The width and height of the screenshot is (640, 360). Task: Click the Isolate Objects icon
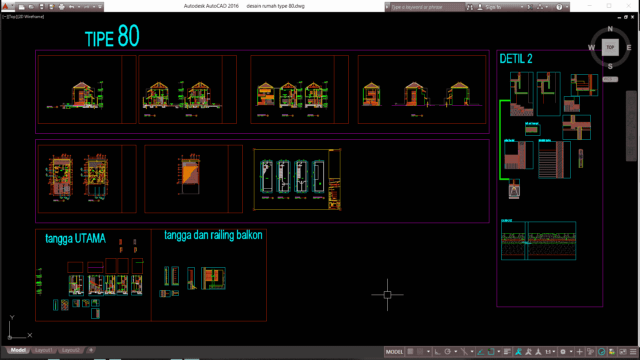click(x=612, y=352)
